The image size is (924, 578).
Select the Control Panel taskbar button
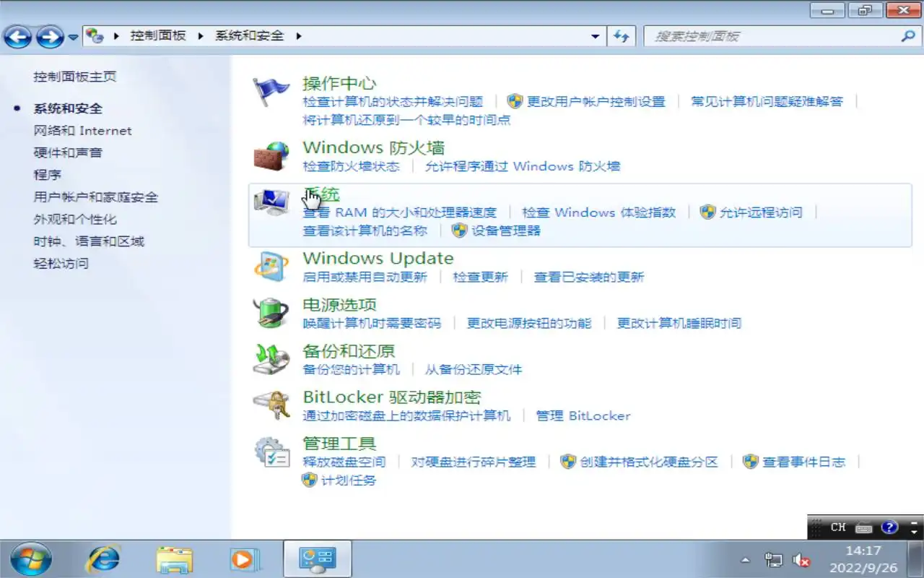tap(317, 559)
